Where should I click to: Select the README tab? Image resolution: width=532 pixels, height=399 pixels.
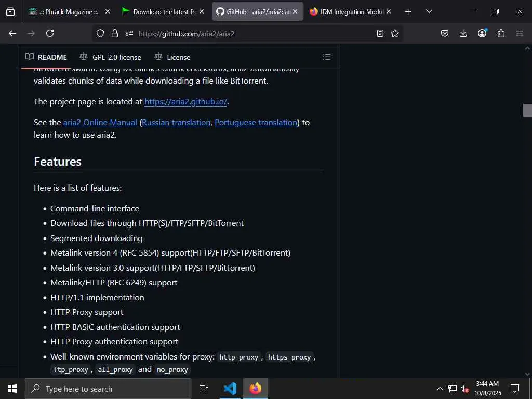[46, 57]
